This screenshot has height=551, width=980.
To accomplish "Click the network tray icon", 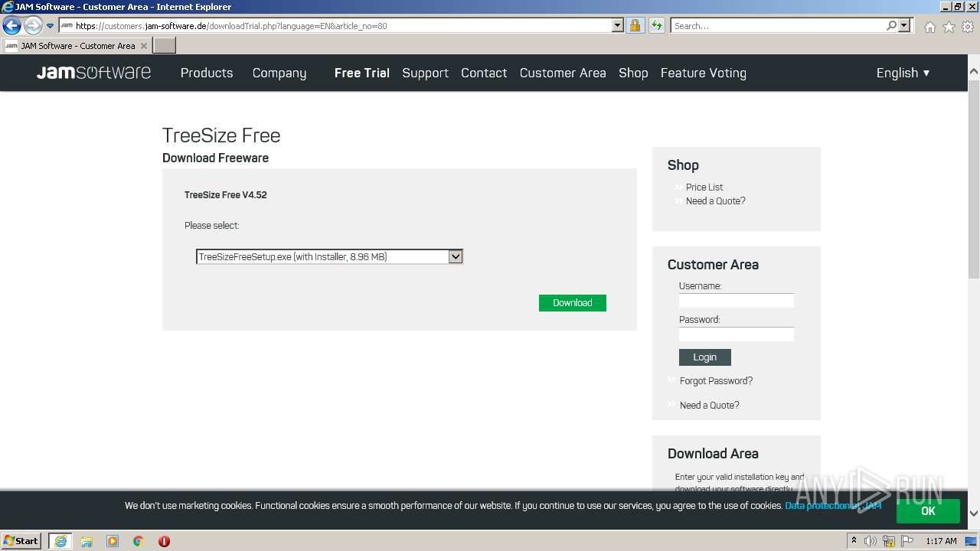I will (x=889, y=541).
